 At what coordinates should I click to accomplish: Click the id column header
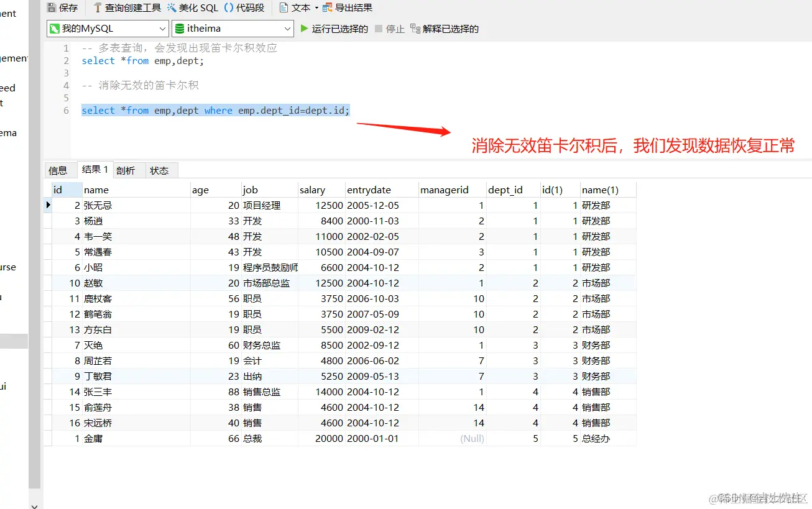(67, 190)
